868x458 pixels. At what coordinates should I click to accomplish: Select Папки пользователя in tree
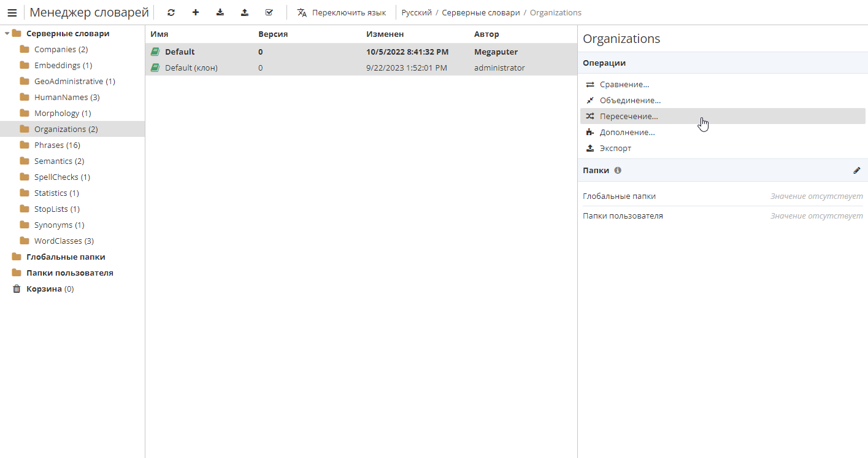pyautogui.click(x=70, y=273)
